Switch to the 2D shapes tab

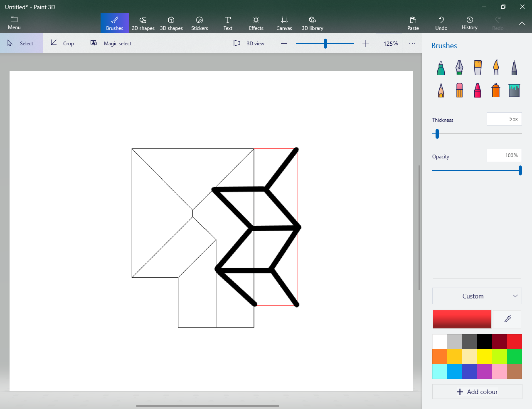[143, 23]
